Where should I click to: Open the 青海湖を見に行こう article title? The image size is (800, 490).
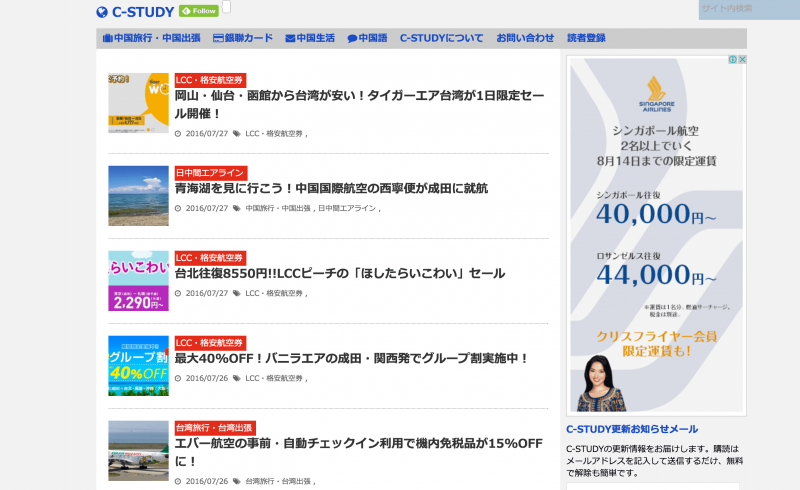pos(331,188)
